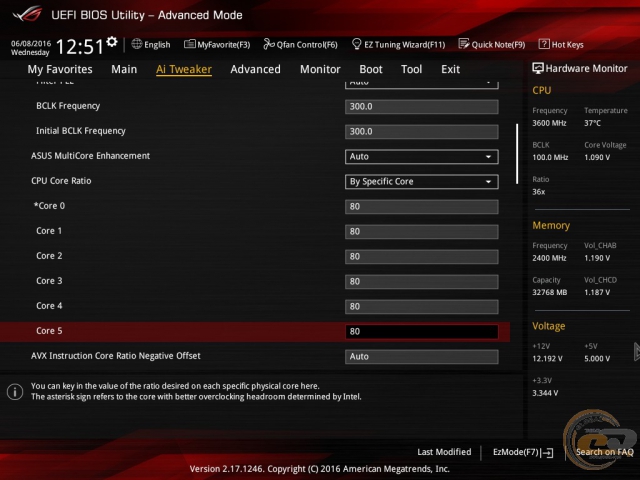The height and width of the screenshot is (480, 640).
Task: Click Memory capacity value 32768 MB
Action: tap(550, 293)
